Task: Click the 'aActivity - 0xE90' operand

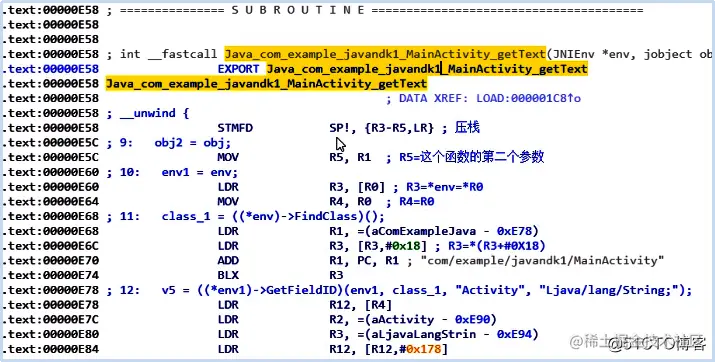Action: (x=431, y=320)
